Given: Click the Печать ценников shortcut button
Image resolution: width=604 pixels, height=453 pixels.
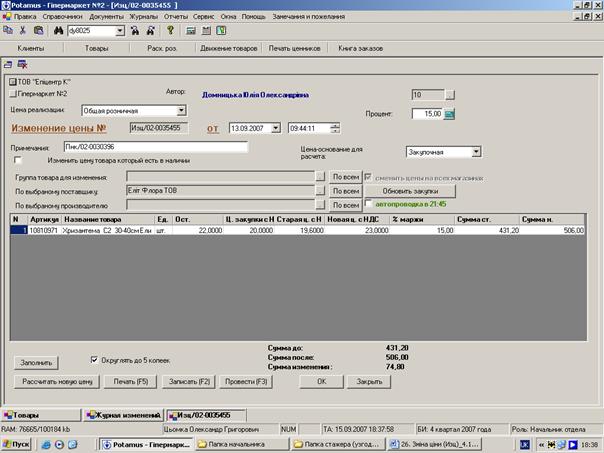Looking at the screenshot, I should pos(295,49).
